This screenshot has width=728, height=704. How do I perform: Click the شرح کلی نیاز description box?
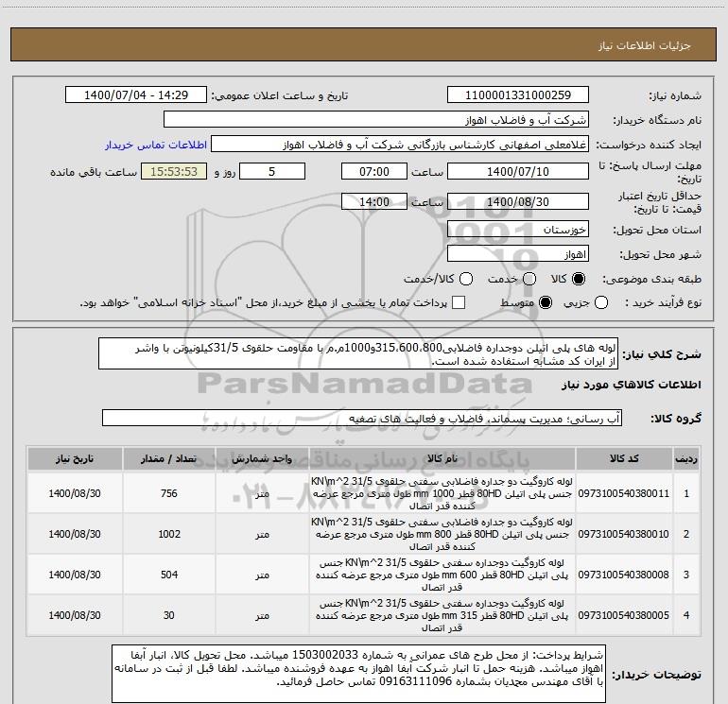pyautogui.click(x=358, y=354)
